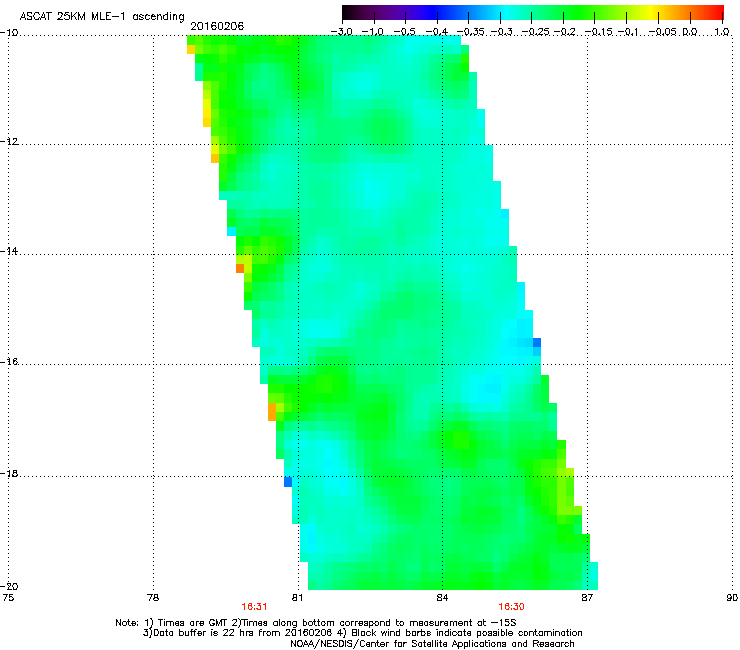Click the note line "3)Data buffer is 22 hrs"
This screenshot has width=740, height=650.
362,633
